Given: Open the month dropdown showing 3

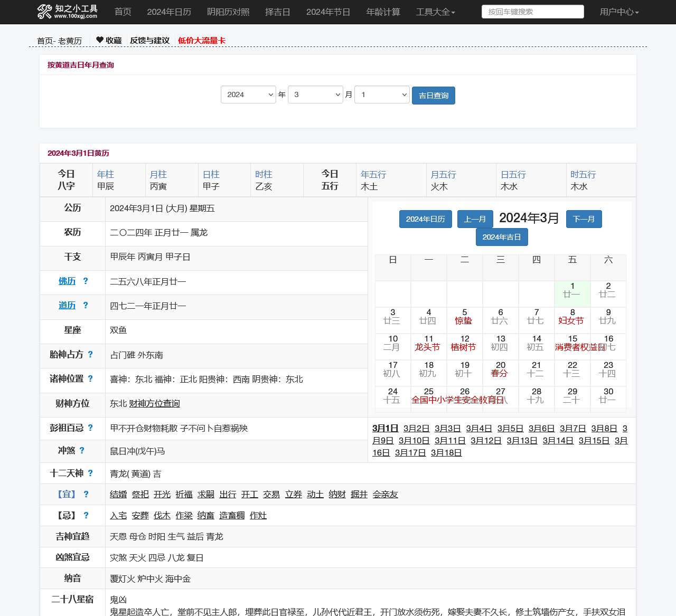Looking at the screenshot, I should tap(315, 94).
